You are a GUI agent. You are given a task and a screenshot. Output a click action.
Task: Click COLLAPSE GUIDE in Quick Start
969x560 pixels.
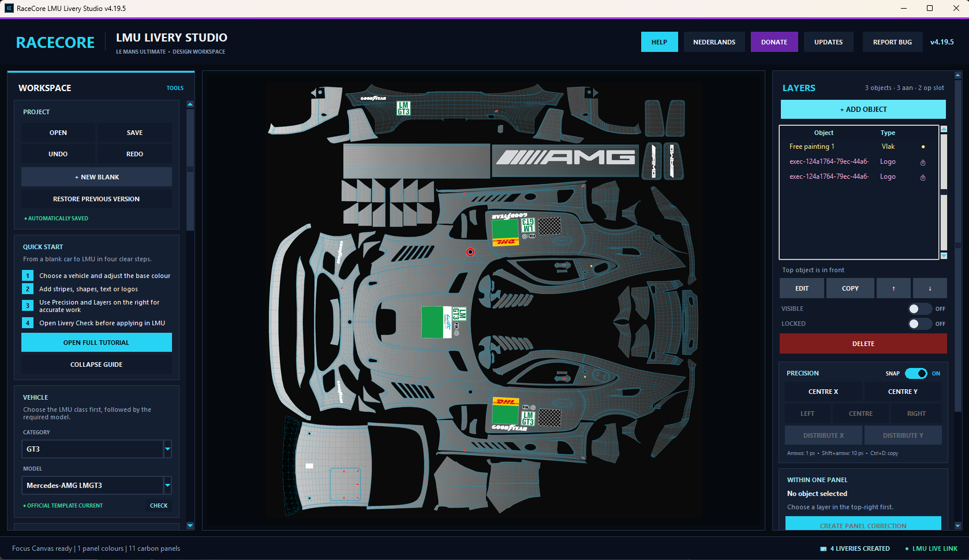[96, 364]
